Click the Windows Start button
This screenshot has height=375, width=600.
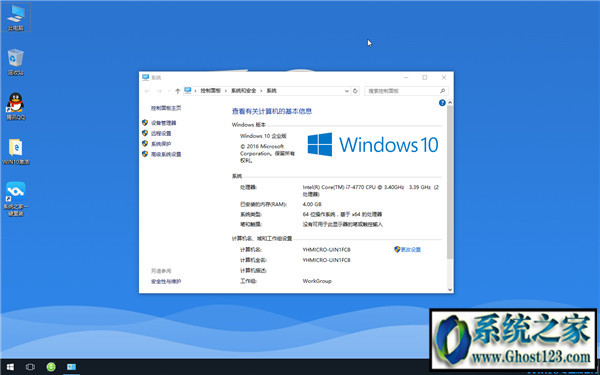point(10,367)
